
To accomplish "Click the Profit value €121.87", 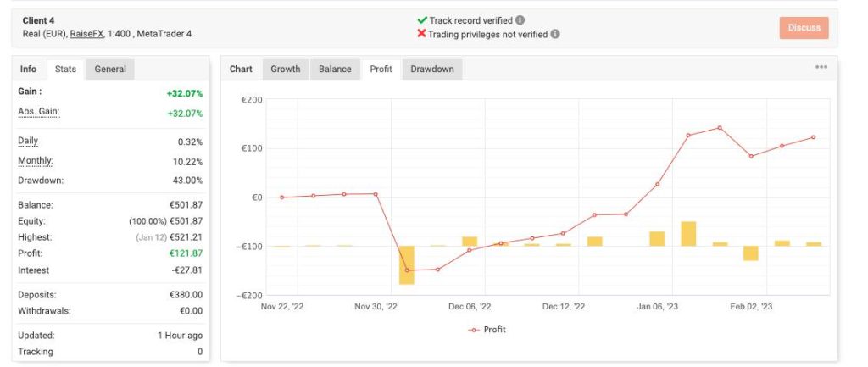I will (186, 253).
